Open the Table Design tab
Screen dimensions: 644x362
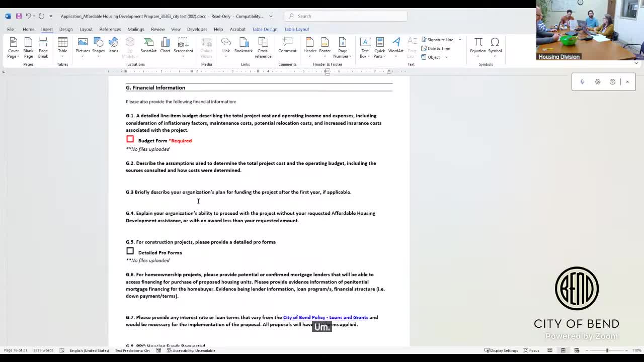coord(265,29)
